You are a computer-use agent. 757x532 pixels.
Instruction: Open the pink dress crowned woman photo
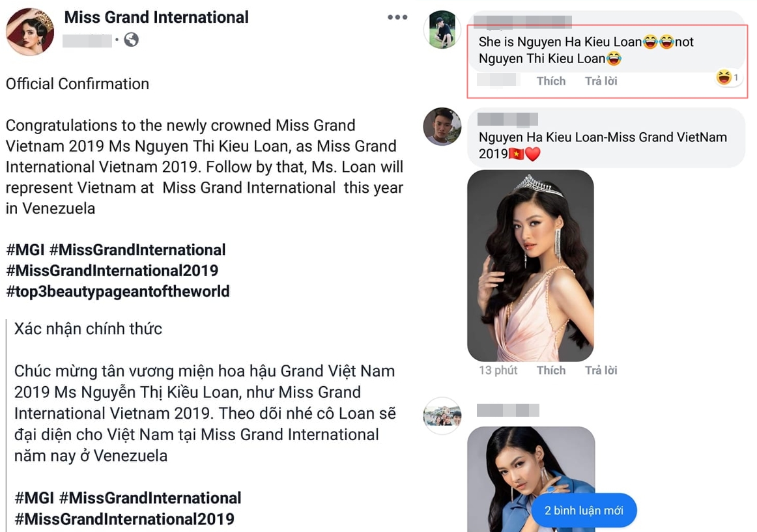pyautogui.click(x=530, y=266)
